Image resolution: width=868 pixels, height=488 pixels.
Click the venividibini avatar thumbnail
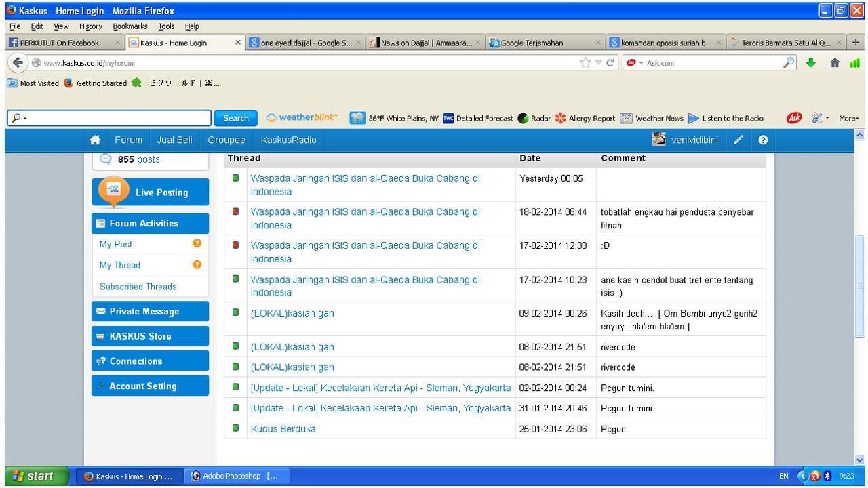pos(658,139)
